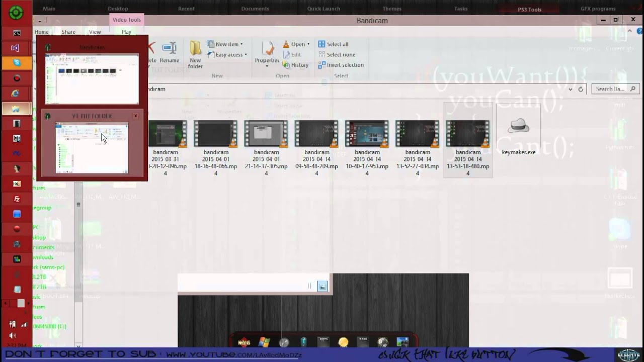
Task: Open the Play tab under Video Tools
Action: coord(126,32)
